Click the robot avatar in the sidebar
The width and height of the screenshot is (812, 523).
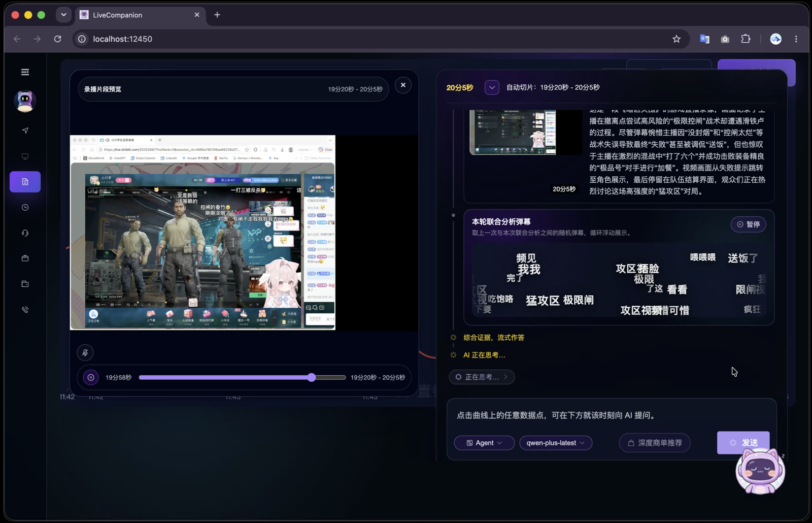pos(25,101)
